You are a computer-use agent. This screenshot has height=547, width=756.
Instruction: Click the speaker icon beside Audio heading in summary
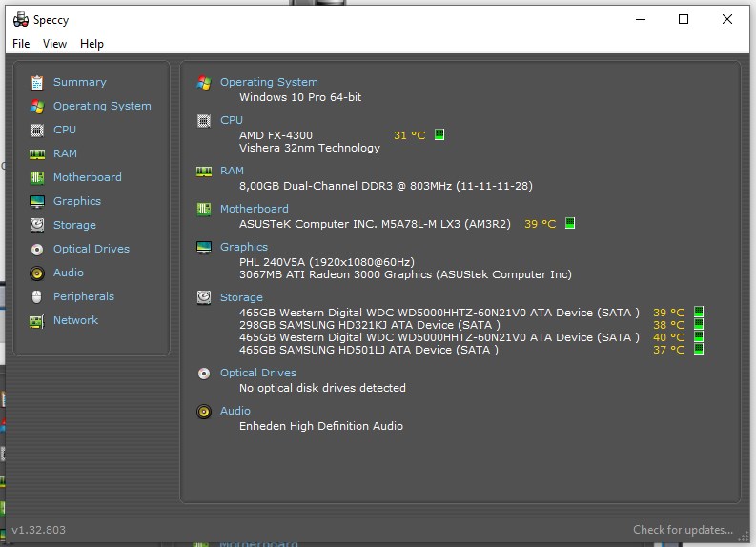coord(204,412)
